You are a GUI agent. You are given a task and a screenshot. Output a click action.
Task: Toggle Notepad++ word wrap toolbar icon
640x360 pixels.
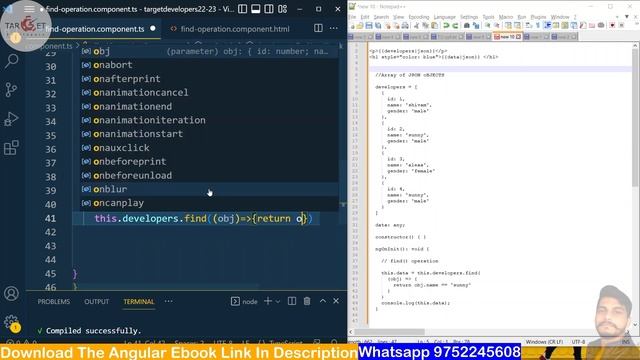coord(528,26)
